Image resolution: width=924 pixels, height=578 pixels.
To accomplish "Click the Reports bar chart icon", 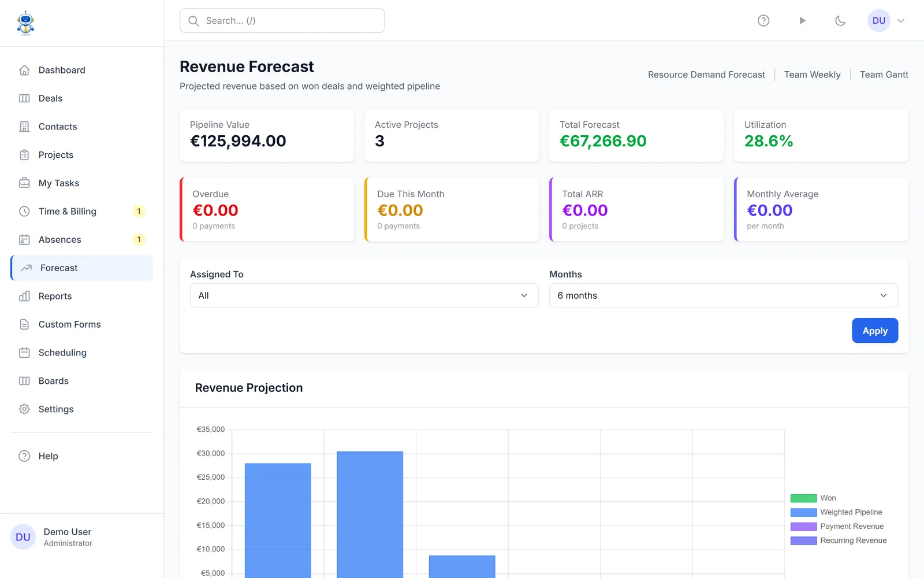I will pos(24,297).
